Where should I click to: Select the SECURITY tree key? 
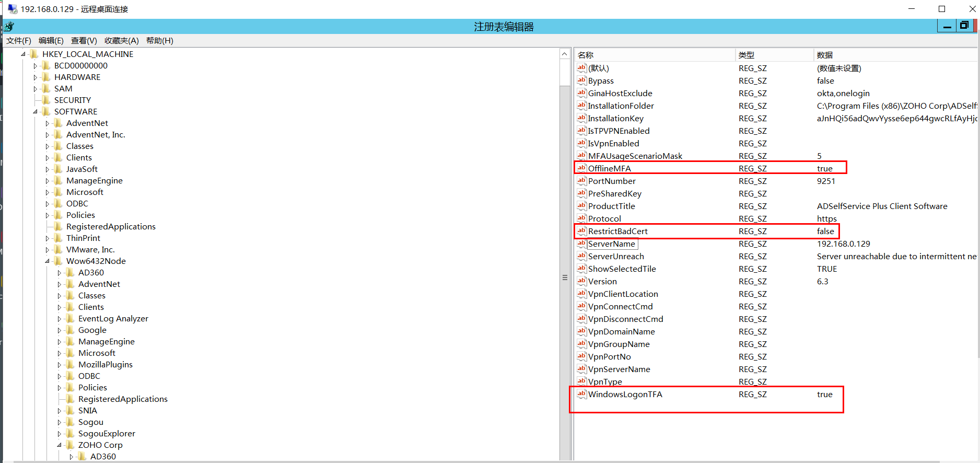point(73,100)
